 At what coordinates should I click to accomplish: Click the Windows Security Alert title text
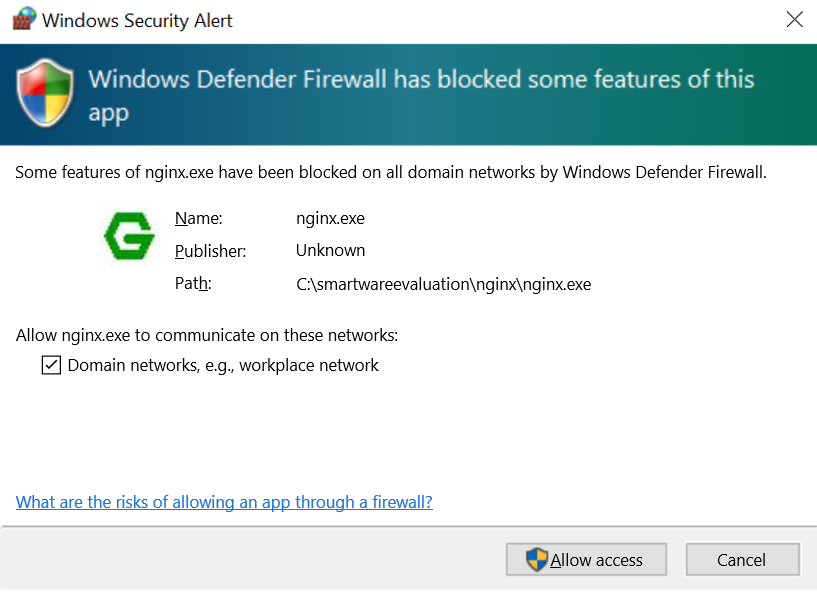point(139,19)
